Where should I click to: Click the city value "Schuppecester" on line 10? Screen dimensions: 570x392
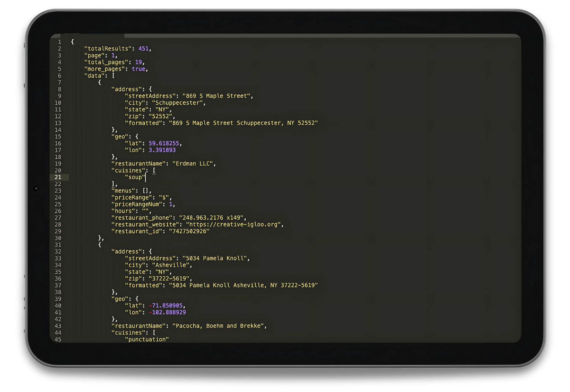177,103
